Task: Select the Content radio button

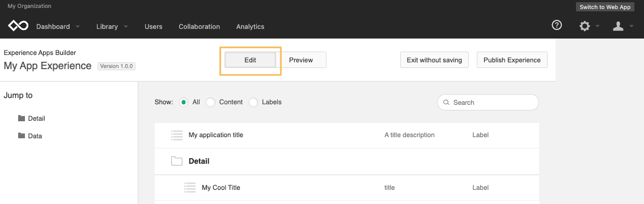Action: pos(210,102)
